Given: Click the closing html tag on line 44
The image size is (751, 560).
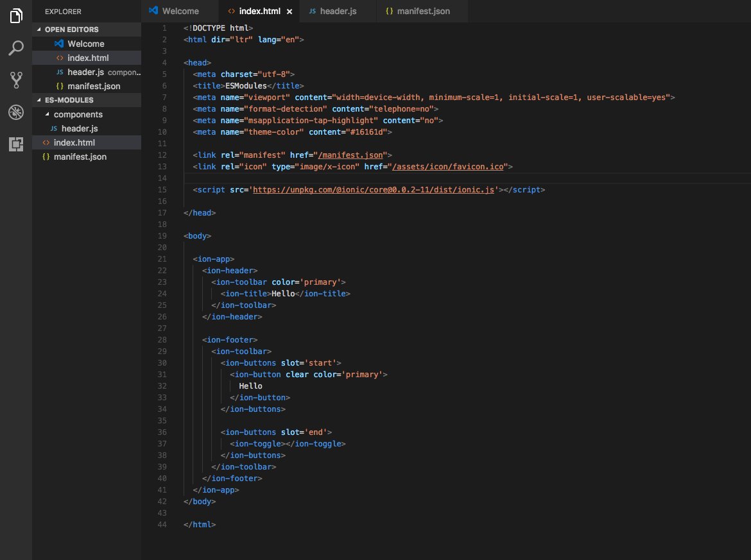Looking at the screenshot, I should [x=199, y=525].
